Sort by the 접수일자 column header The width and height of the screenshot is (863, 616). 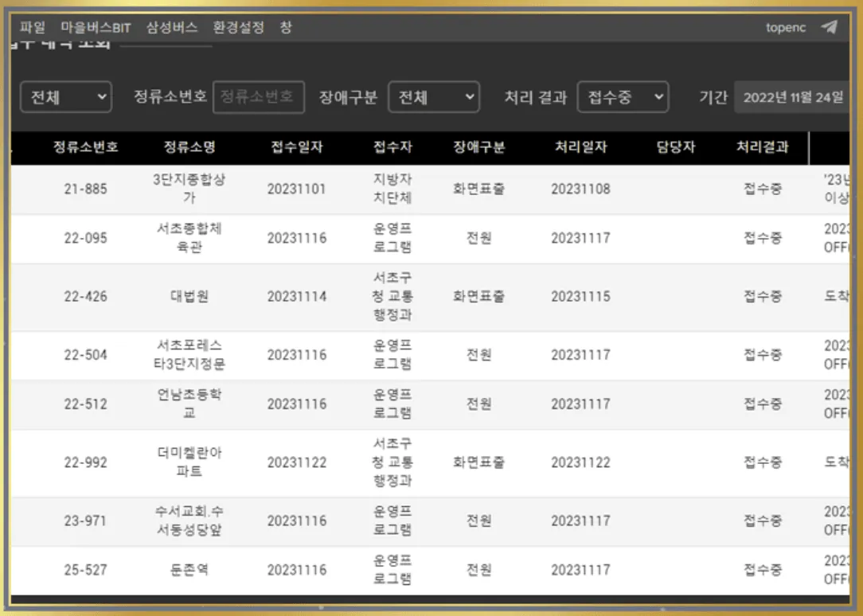(297, 147)
